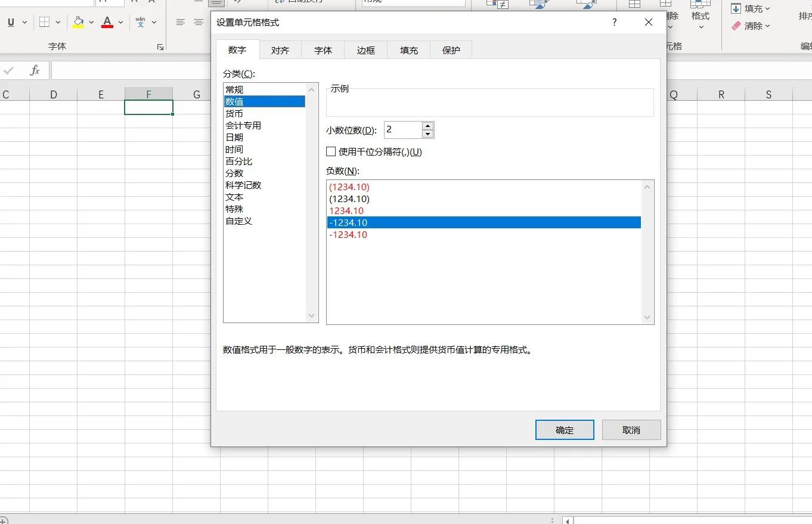
Task: Decrease decimal places with the down arrow
Action: [x=427, y=134]
